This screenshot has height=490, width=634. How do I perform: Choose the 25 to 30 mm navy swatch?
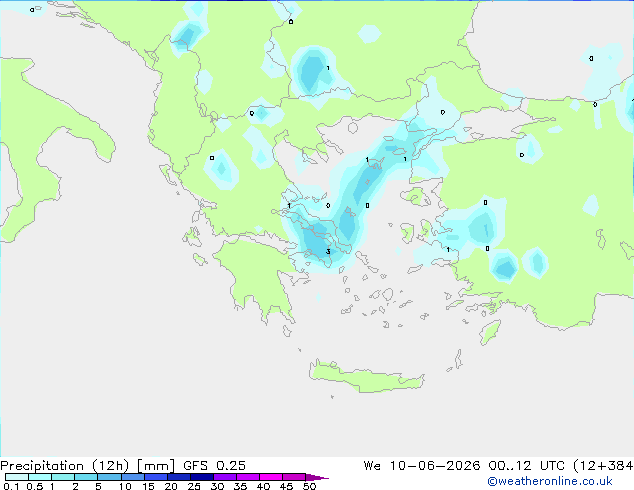(202, 477)
